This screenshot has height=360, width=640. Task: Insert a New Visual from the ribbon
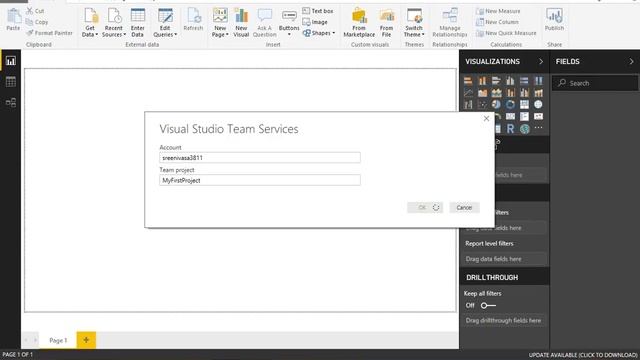click(x=241, y=23)
